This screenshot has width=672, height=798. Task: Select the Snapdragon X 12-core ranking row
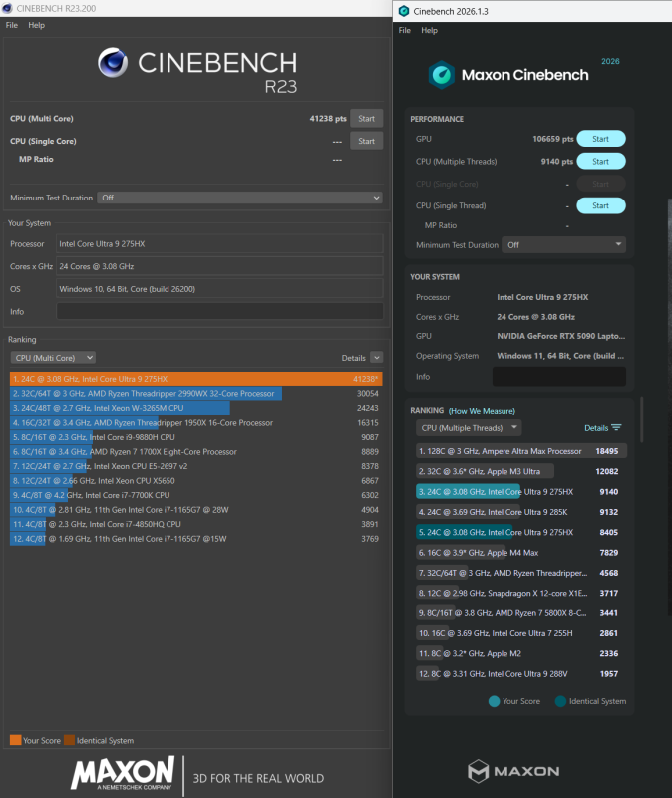click(x=520, y=593)
